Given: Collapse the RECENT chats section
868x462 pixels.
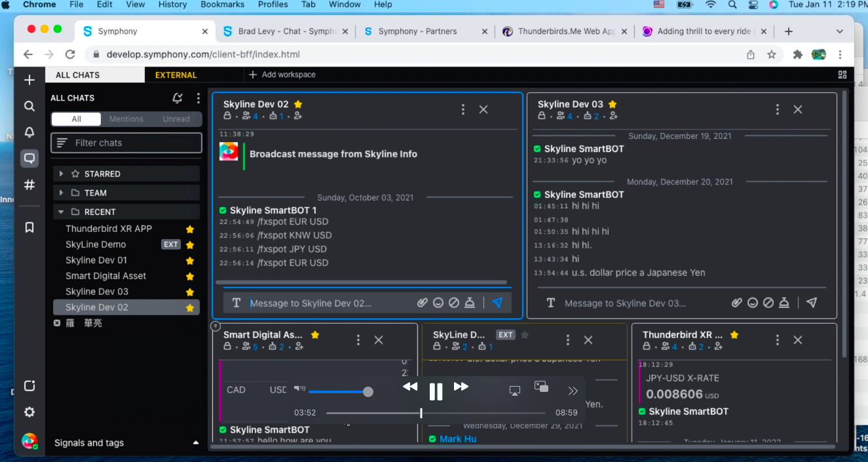Looking at the screenshot, I should [62, 212].
